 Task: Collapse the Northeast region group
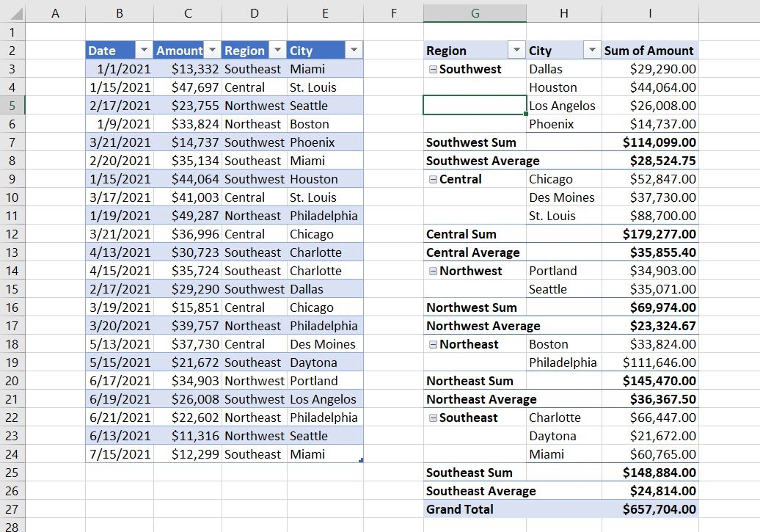coord(433,344)
